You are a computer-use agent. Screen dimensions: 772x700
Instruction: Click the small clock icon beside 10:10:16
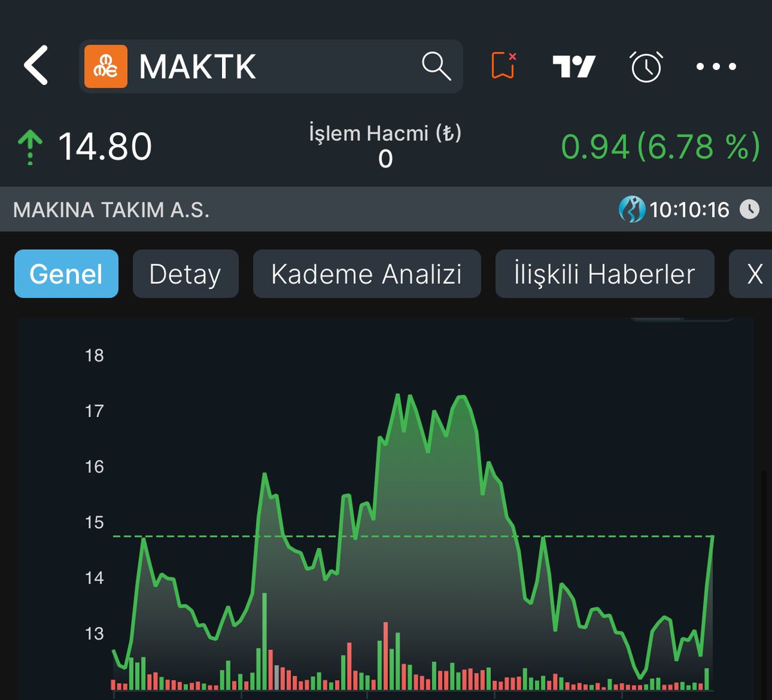tap(750, 209)
